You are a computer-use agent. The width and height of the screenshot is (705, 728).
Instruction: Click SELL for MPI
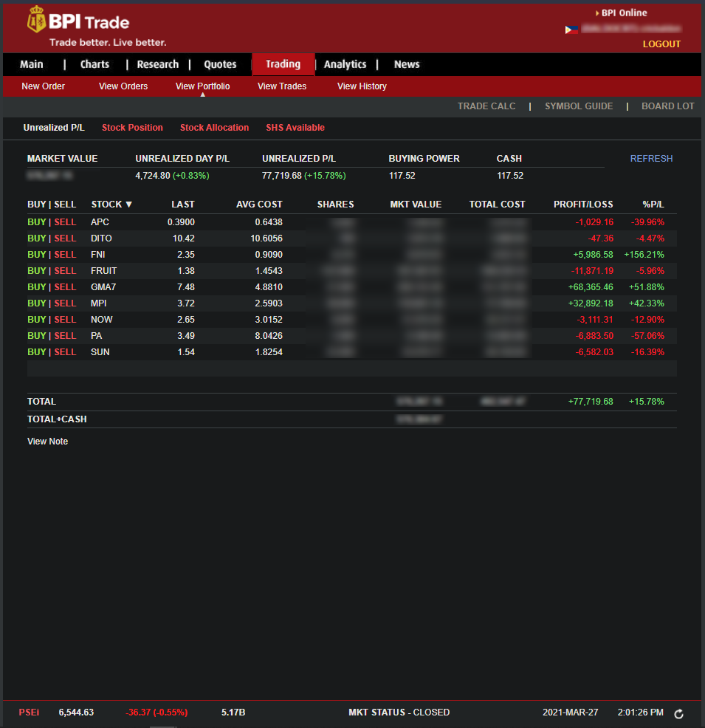pos(65,303)
